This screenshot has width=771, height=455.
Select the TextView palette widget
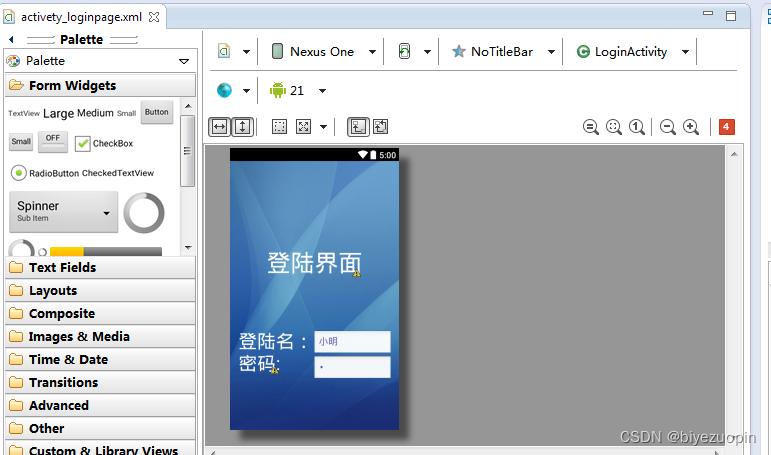[24, 114]
